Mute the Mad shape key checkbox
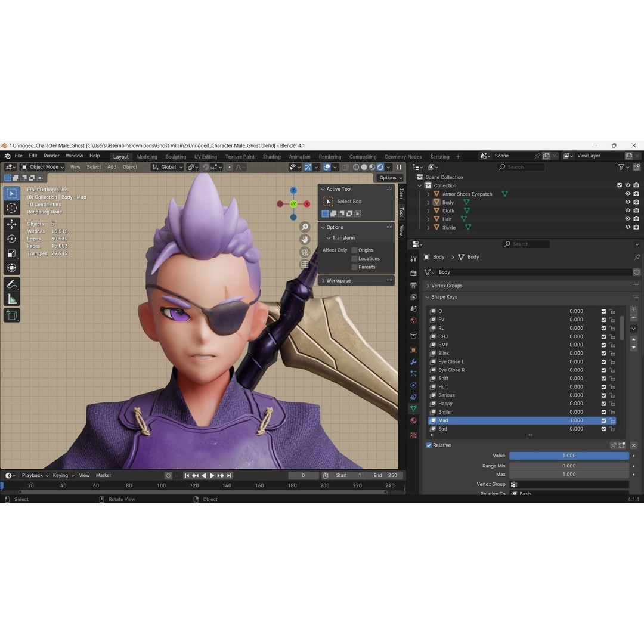Viewport: 644px width, 644px height. point(603,420)
